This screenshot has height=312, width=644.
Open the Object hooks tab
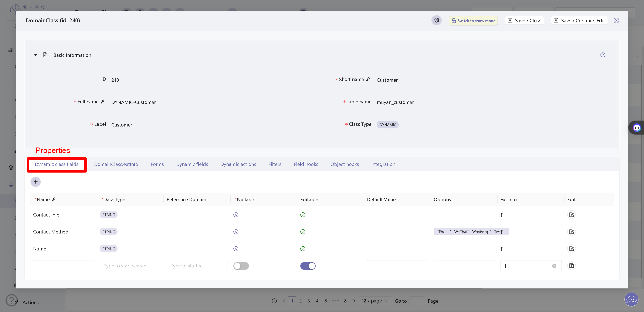click(x=345, y=164)
